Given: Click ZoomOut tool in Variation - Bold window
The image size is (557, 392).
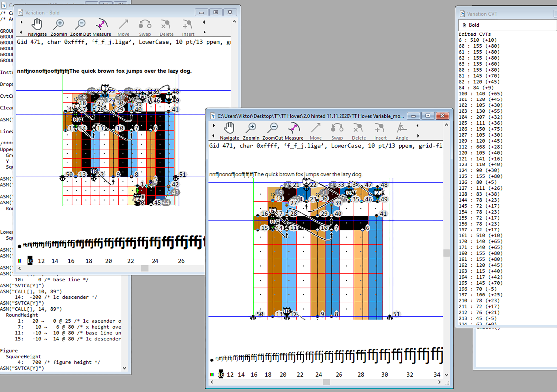Looking at the screenshot, I should (x=80, y=27).
